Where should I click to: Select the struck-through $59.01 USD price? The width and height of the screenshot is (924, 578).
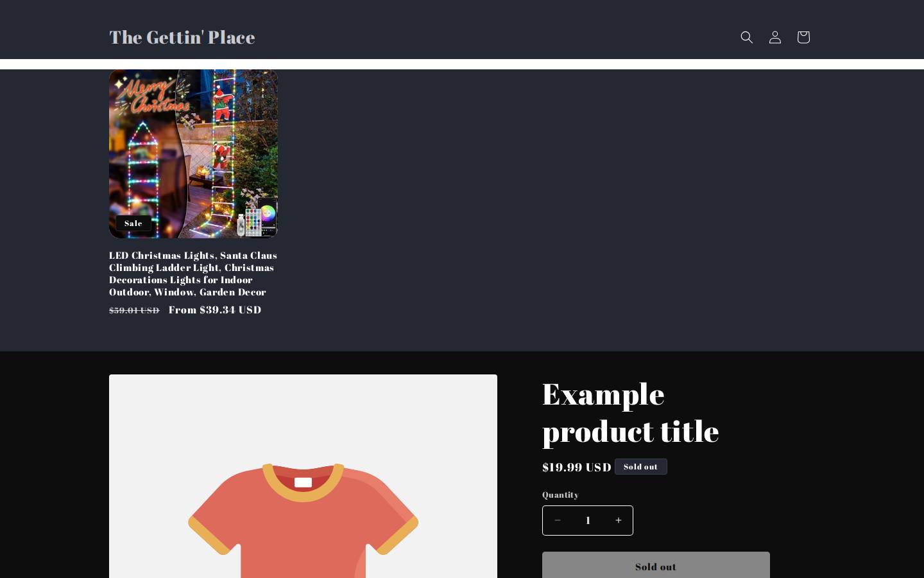tap(134, 310)
